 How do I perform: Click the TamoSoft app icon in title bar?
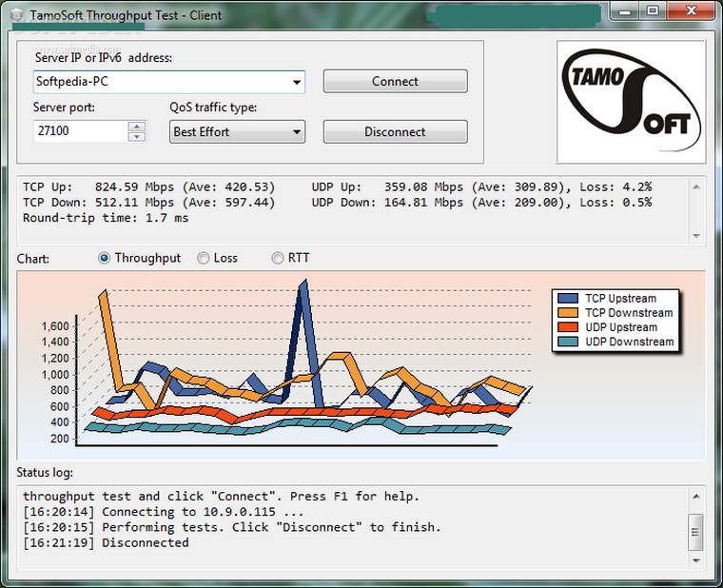(16, 14)
